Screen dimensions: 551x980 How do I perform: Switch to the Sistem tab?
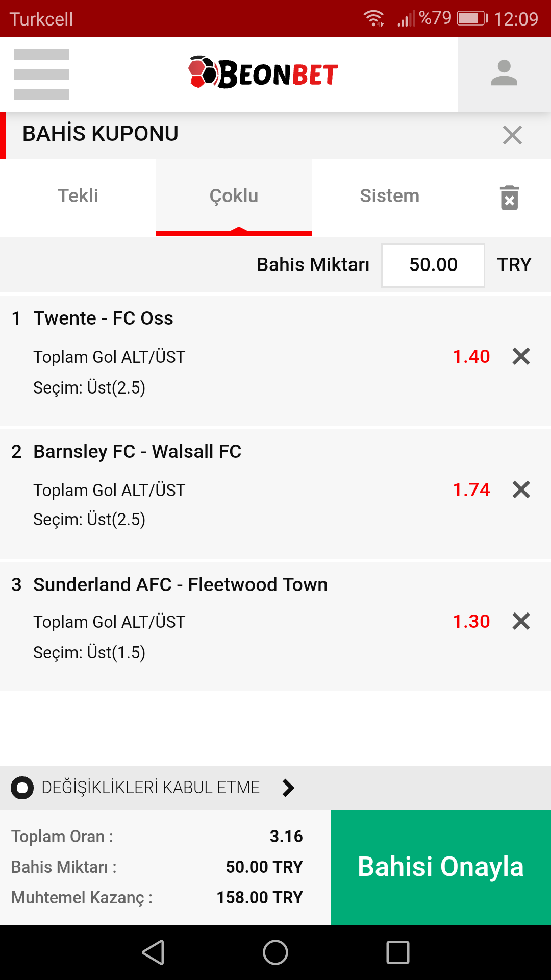390,196
